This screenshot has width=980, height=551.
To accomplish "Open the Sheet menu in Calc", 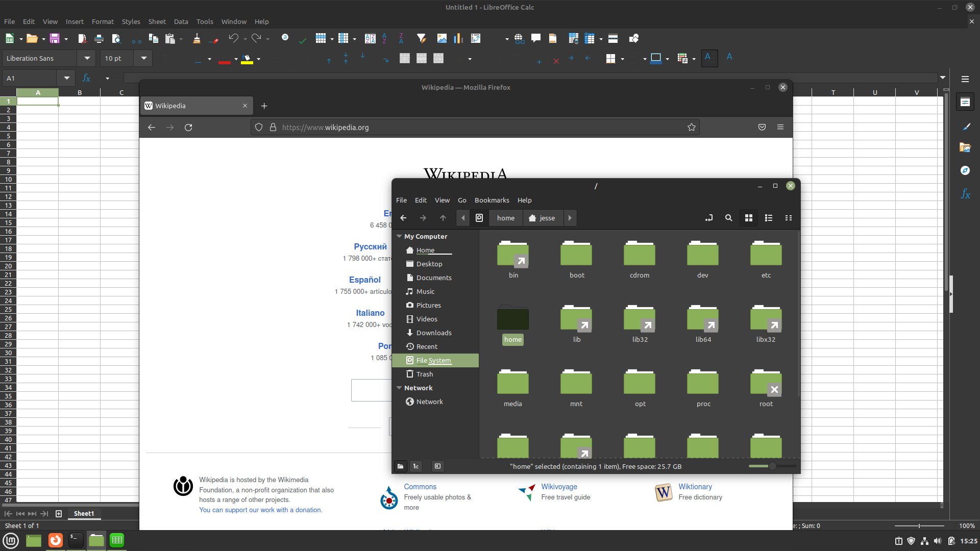I will click(157, 21).
